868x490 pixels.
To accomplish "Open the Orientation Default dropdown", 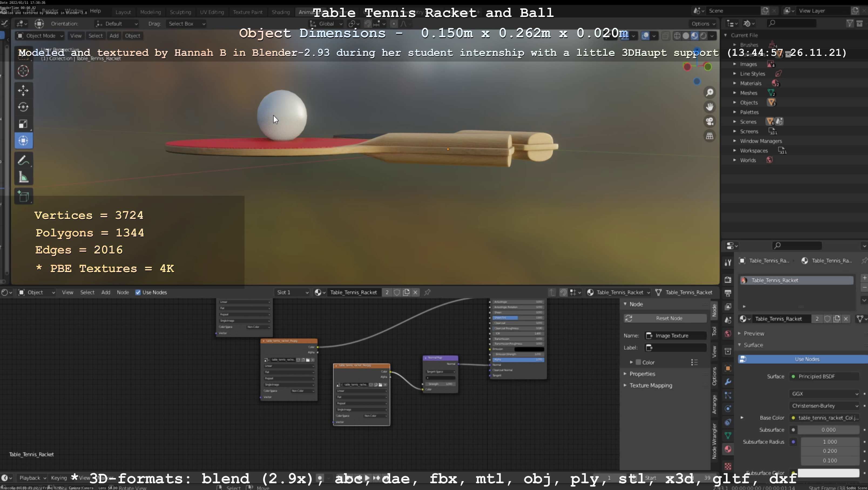I will pyautogui.click(x=117, y=23).
